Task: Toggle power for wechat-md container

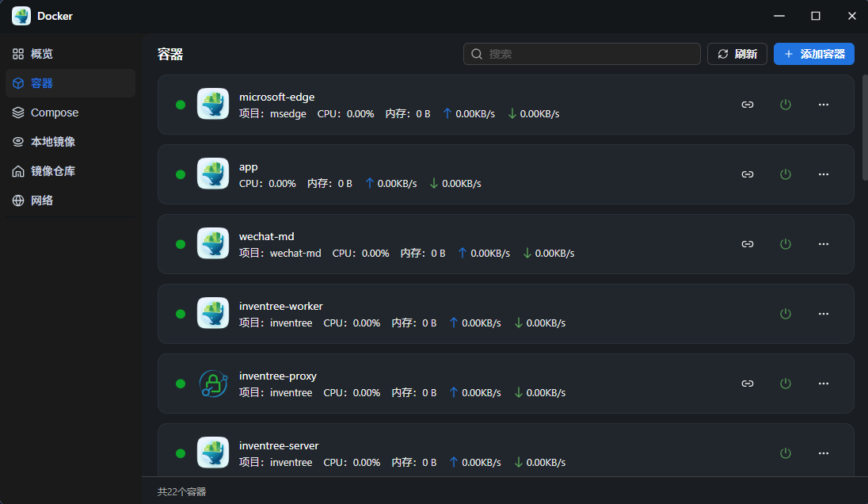Action: tap(786, 244)
